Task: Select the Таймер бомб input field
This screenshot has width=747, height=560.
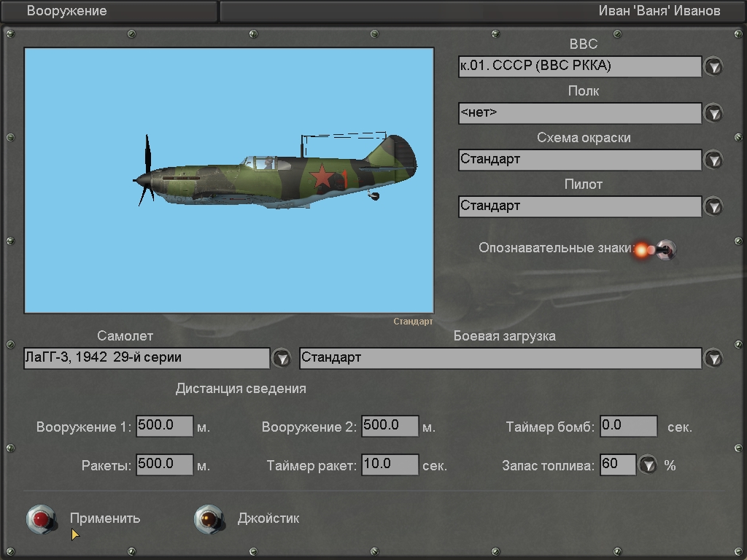Action: click(628, 427)
